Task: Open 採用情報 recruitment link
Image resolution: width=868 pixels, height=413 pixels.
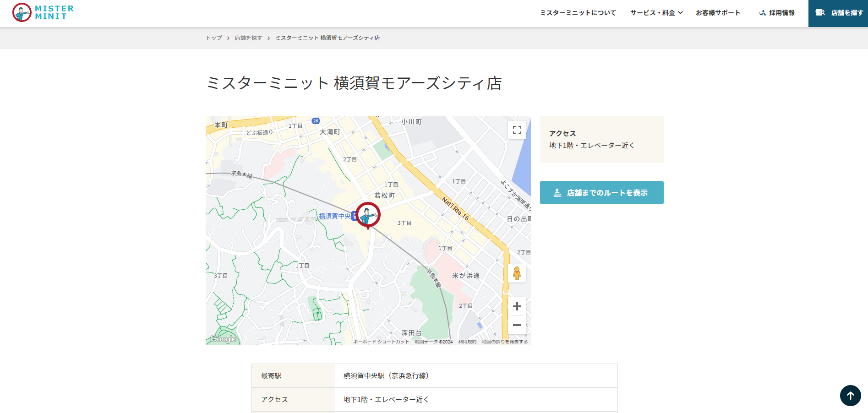Action: pos(777,13)
